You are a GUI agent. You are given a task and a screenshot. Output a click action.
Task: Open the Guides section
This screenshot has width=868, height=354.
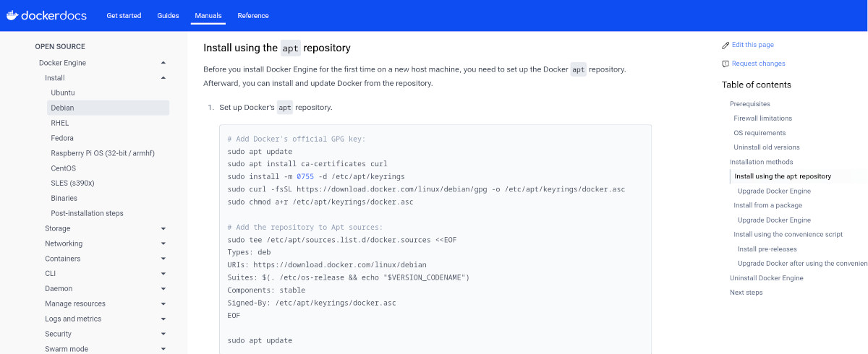tap(168, 15)
